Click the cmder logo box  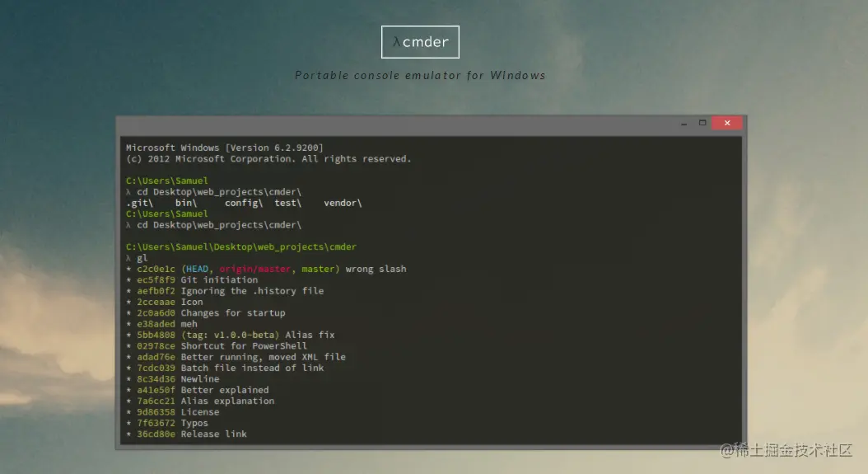[x=420, y=41]
